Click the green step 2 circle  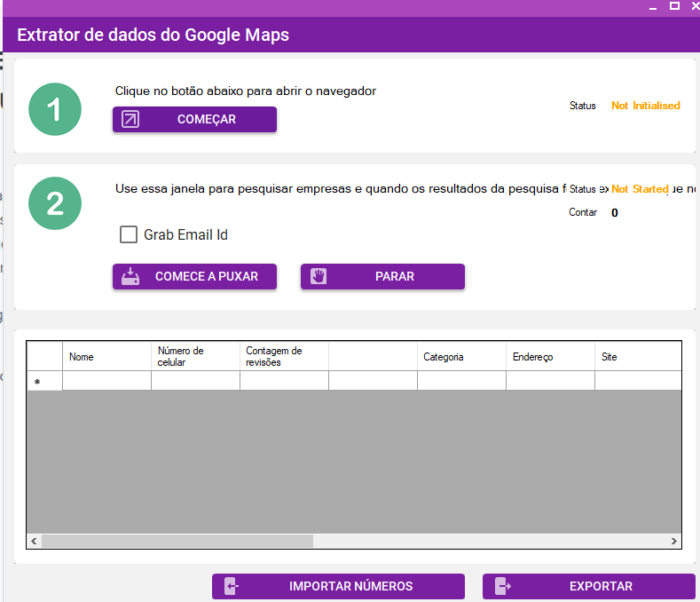coord(55,203)
